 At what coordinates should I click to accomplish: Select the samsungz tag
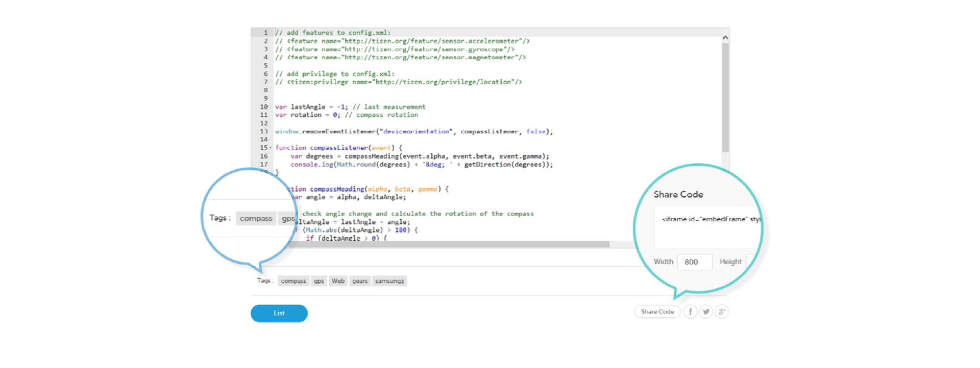tap(389, 281)
